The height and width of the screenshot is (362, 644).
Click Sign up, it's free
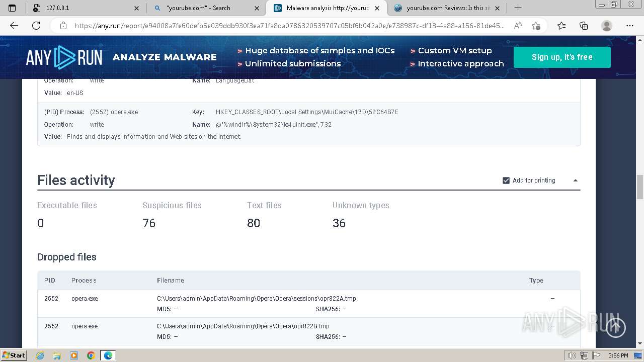point(562,57)
